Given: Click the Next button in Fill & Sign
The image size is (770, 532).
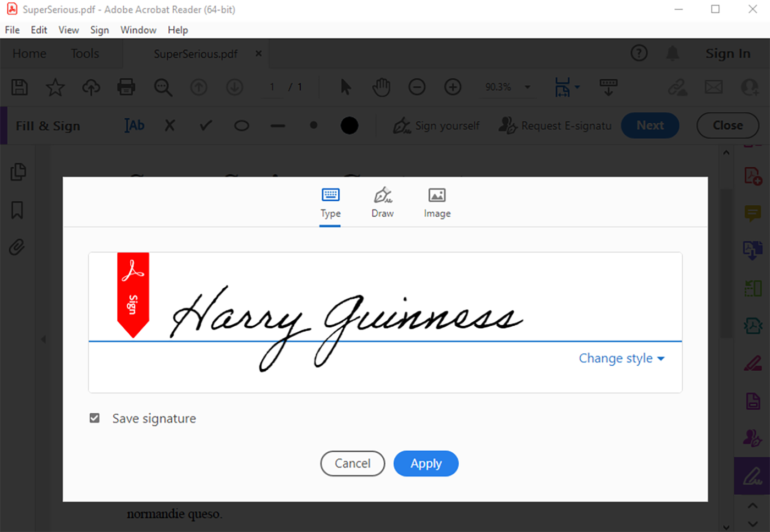Looking at the screenshot, I should (x=650, y=125).
